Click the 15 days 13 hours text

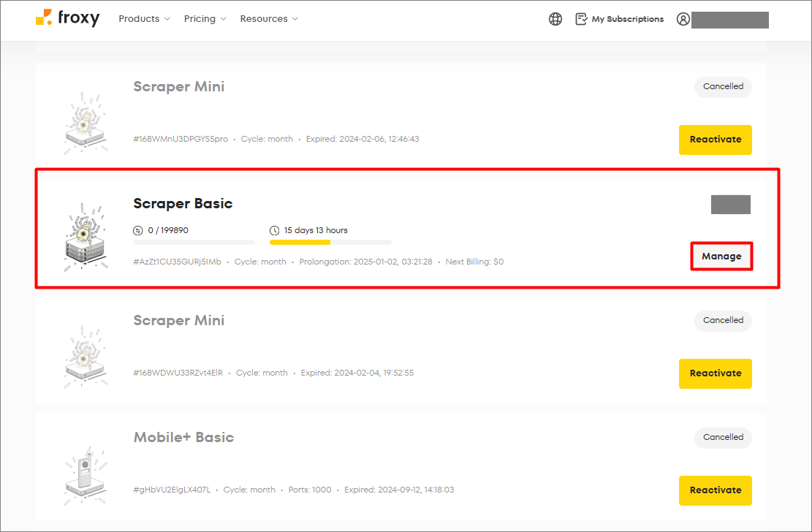point(316,230)
